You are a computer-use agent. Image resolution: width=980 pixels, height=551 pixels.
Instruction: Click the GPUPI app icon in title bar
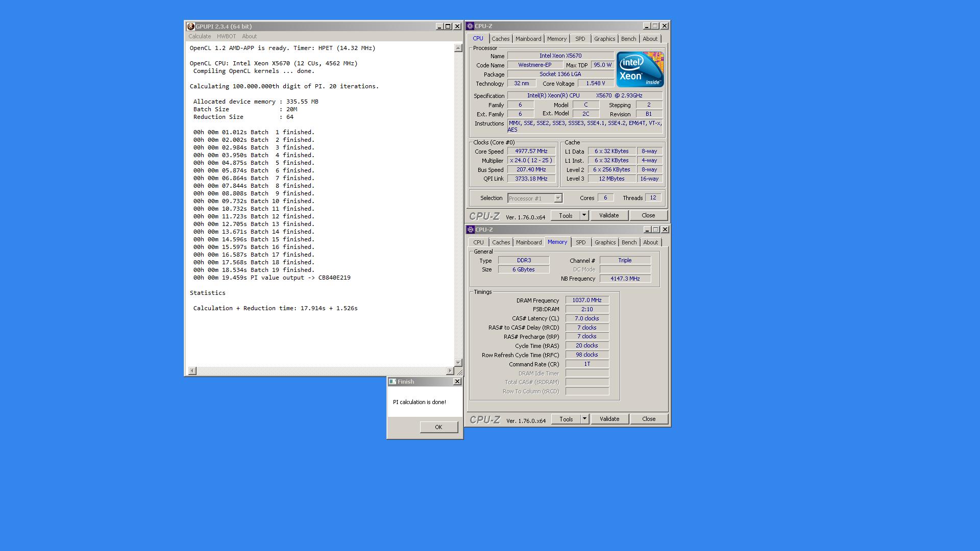click(190, 27)
